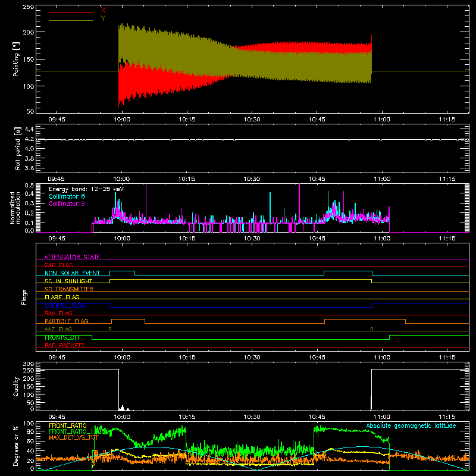
Task: Click 10:30 time label under Pointing plot
Action: tap(252, 120)
